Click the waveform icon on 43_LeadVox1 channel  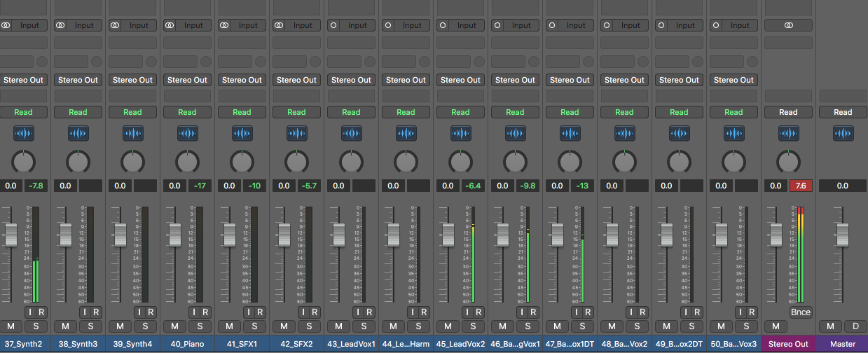351,133
